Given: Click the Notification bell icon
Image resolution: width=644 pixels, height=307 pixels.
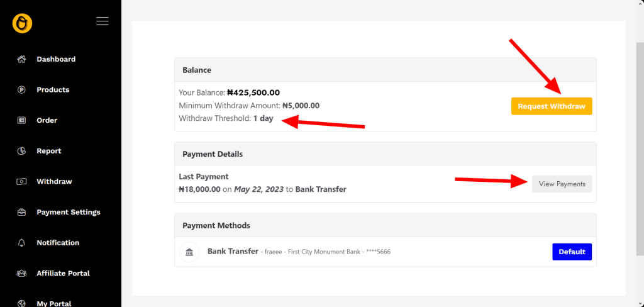Looking at the screenshot, I should 22,243.
